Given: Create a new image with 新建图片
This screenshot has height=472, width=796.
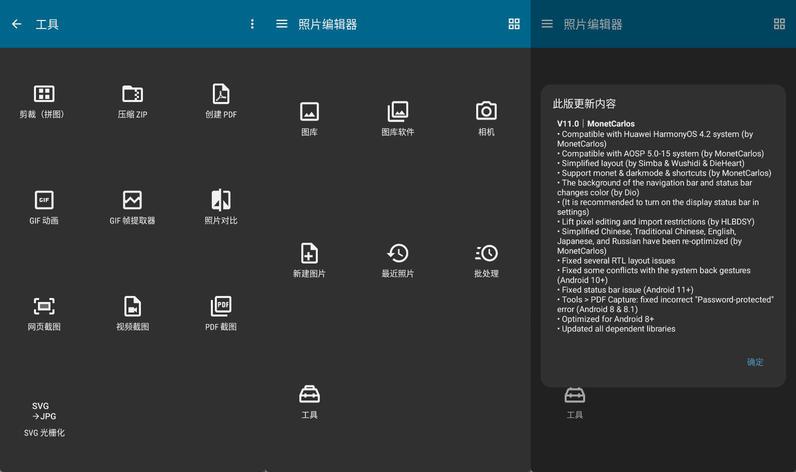Looking at the screenshot, I should (x=309, y=260).
